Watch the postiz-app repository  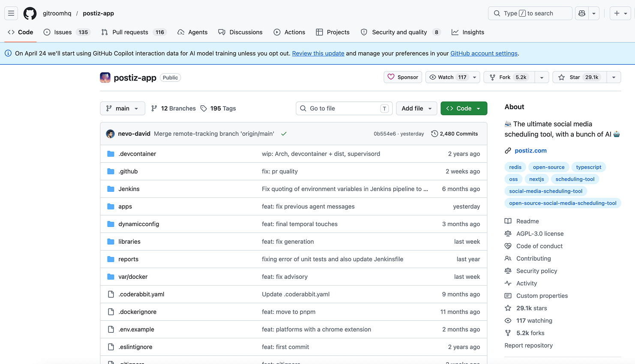[446, 77]
